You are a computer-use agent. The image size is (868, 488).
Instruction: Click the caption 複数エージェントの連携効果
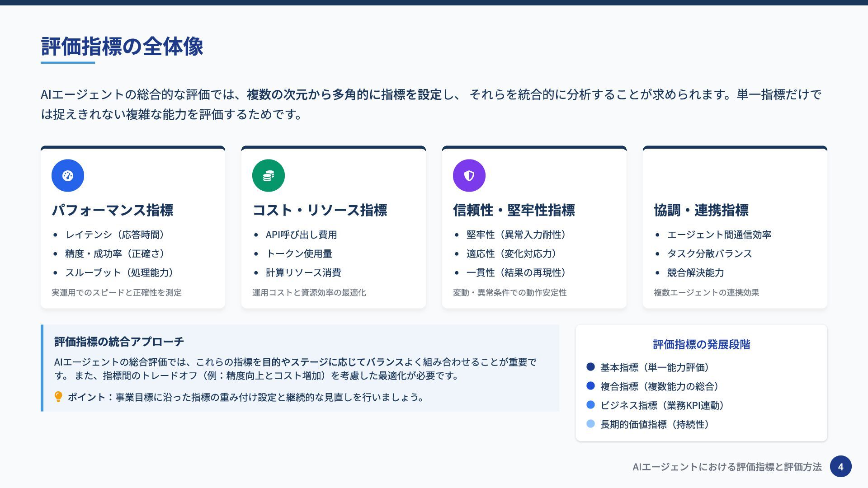[707, 292]
